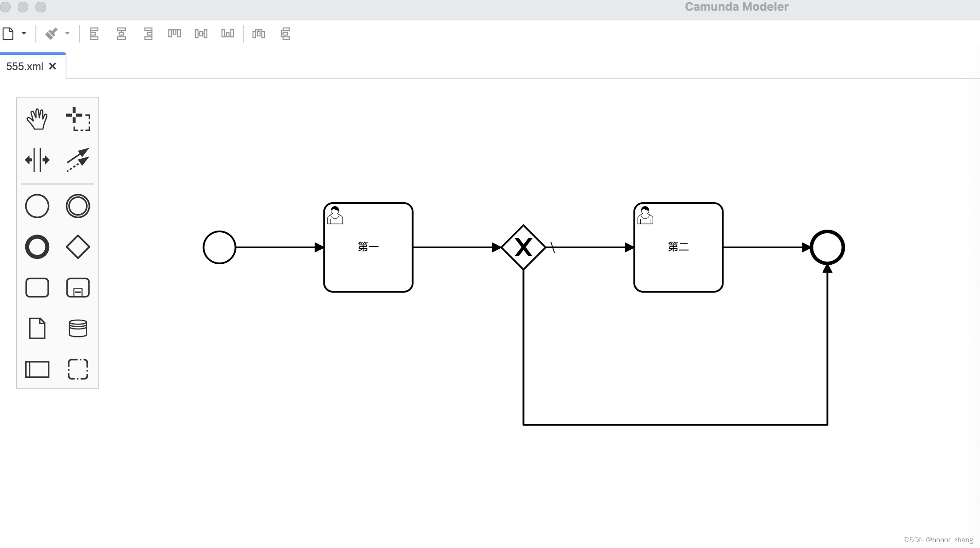The image size is (980, 548).
Task: Activate the lasso tool
Action: click(78, 118)
